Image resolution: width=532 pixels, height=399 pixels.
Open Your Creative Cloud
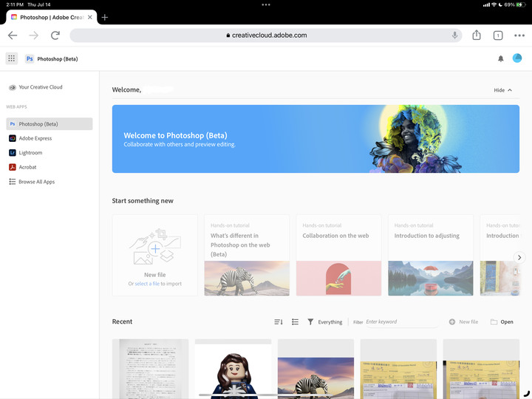35,87
